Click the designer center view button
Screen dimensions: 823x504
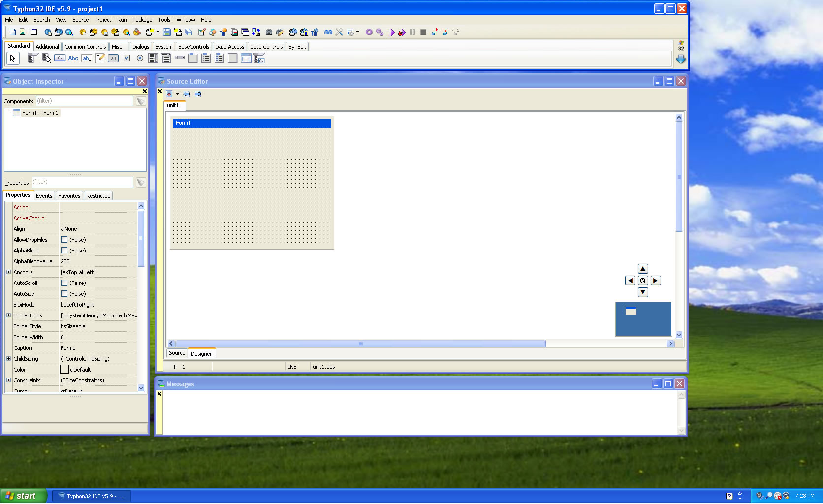point(643,281)
